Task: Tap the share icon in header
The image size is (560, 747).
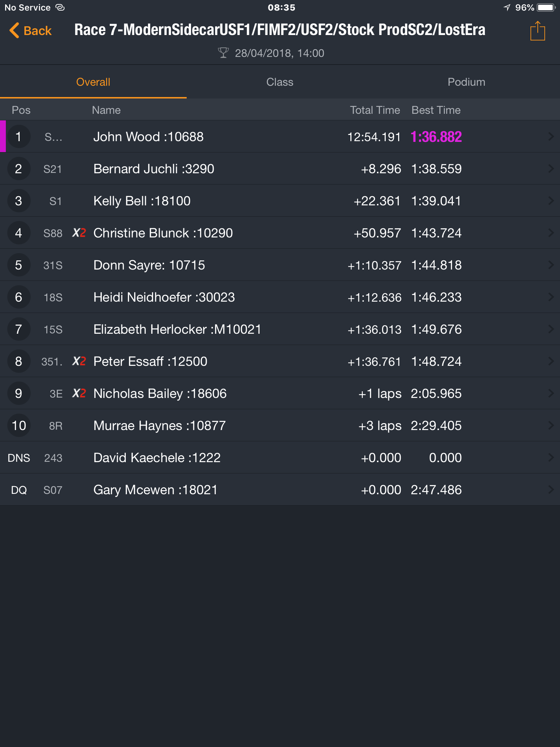Action: coord(537,31)
